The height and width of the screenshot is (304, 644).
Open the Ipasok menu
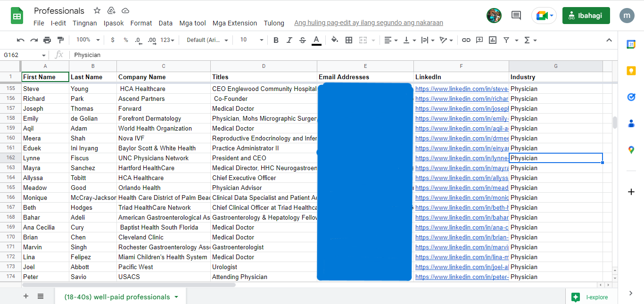tap(114, 23)
